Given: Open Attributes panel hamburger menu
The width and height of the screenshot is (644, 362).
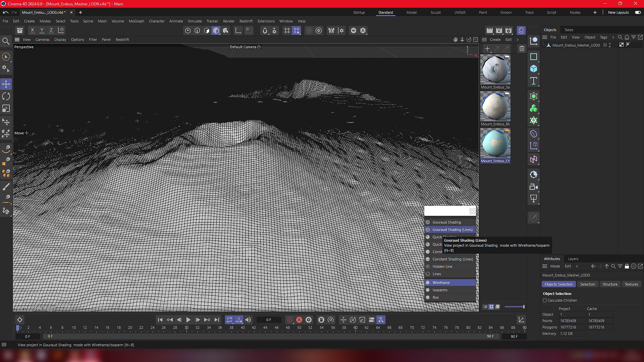Looking at the screenshot, I should pyautogui.click(x=545, y=266).
